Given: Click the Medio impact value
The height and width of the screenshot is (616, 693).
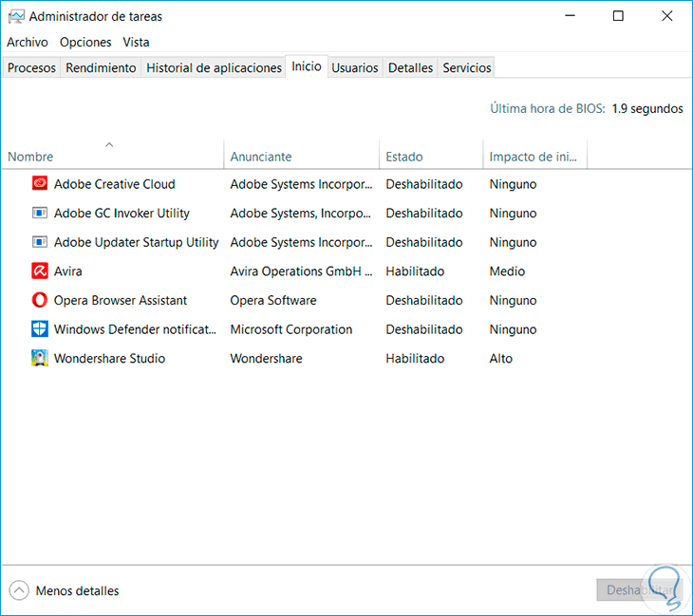Looking at the screenshot, I should tap(507, 271).
